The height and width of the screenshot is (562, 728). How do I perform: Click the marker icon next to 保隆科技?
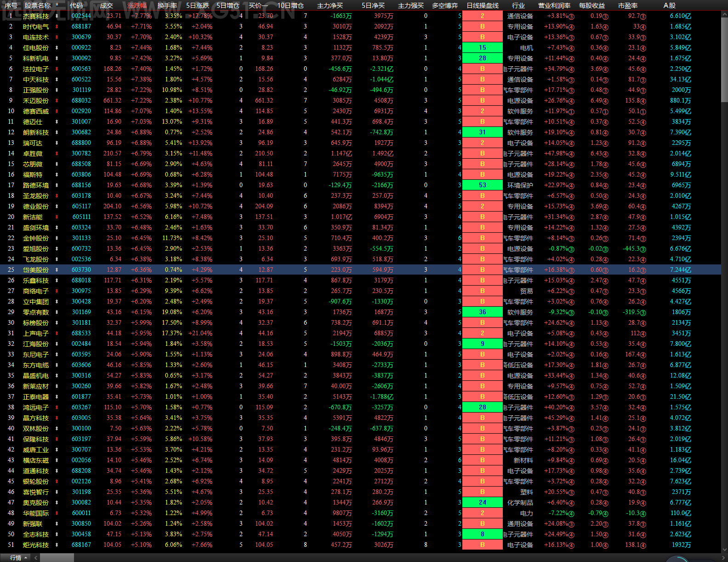(x=57, y=439)
